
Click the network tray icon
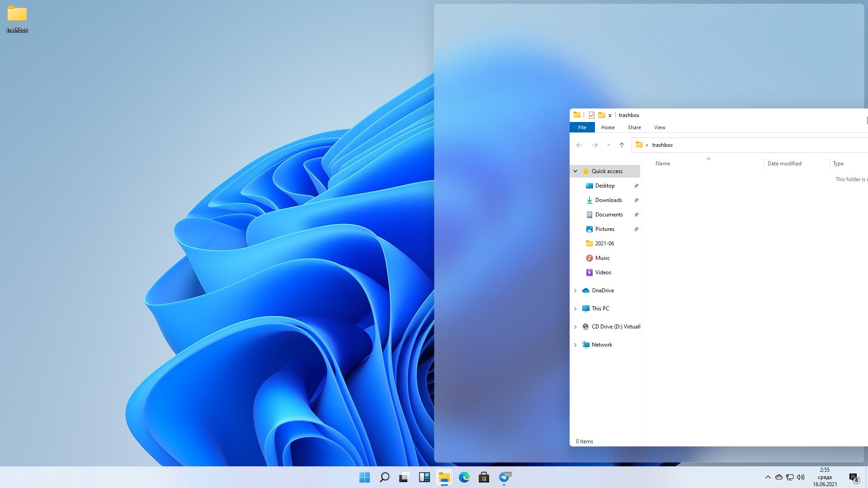790,477
